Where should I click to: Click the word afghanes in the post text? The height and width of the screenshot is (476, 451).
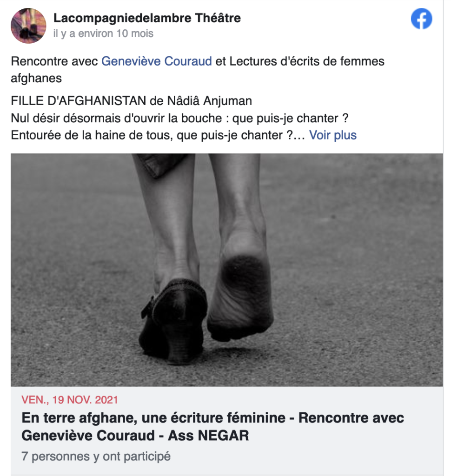coord(36,78)
